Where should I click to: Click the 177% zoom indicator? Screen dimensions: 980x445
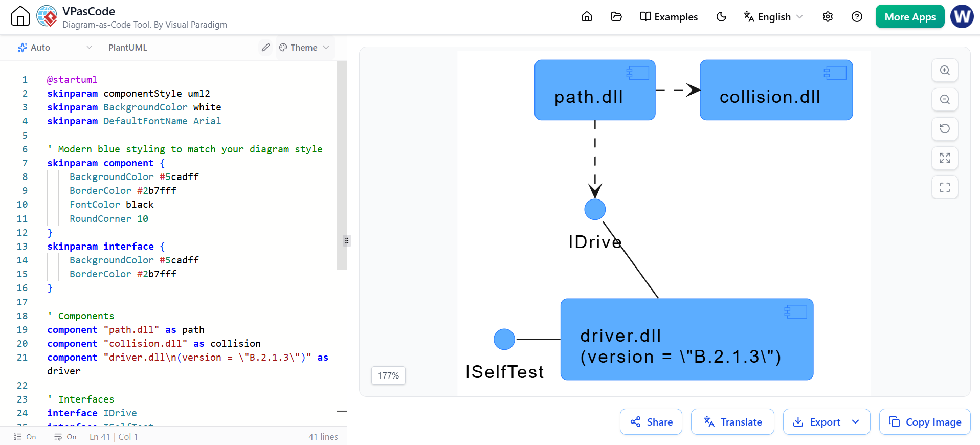click(x=388, y=375)
